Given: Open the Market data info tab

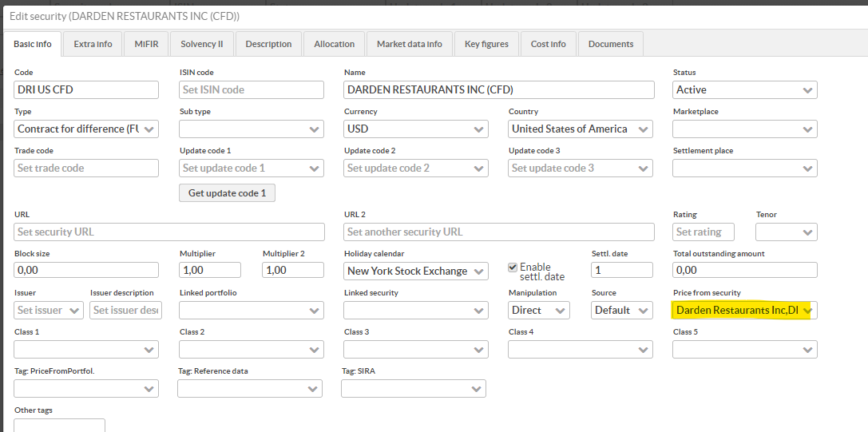Looking at the screenshot, I should click(409, 44).
